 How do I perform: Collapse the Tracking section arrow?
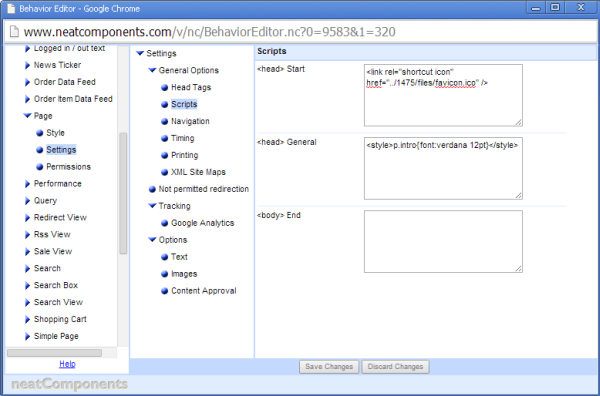[152, 206]
